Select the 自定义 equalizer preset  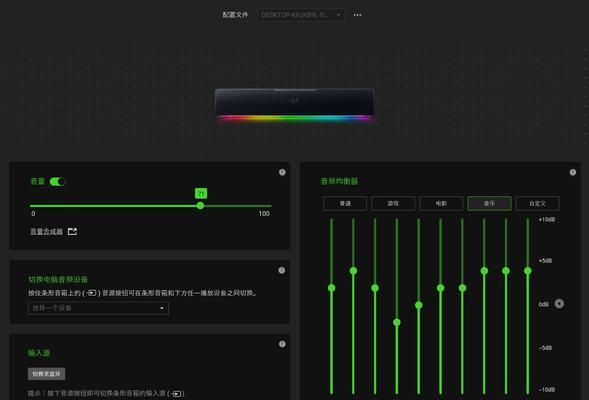[537, 203]
